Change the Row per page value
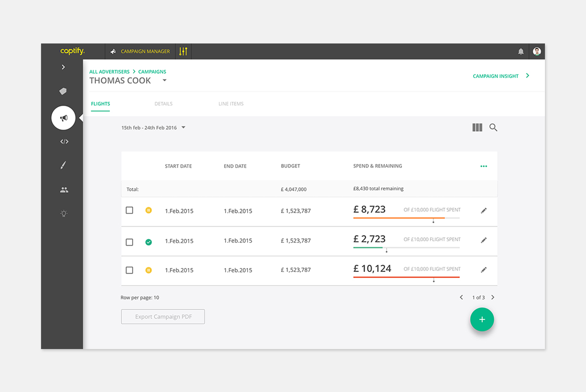 pos(140,297)
